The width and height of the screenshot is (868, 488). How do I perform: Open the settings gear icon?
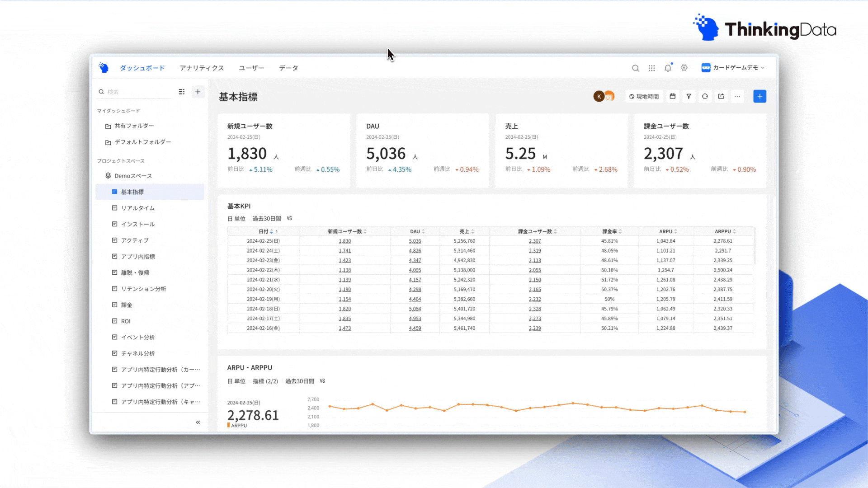click(684, 68)
